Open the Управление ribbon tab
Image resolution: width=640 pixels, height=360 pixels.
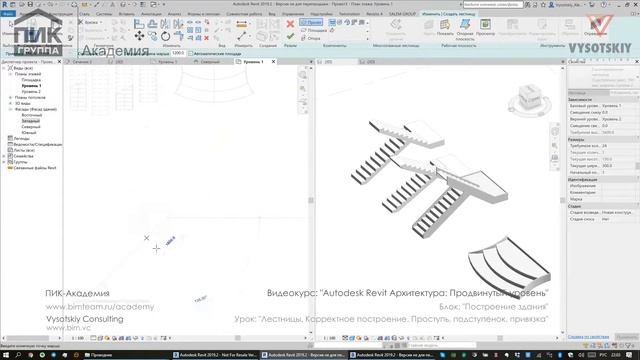point(293,14)
